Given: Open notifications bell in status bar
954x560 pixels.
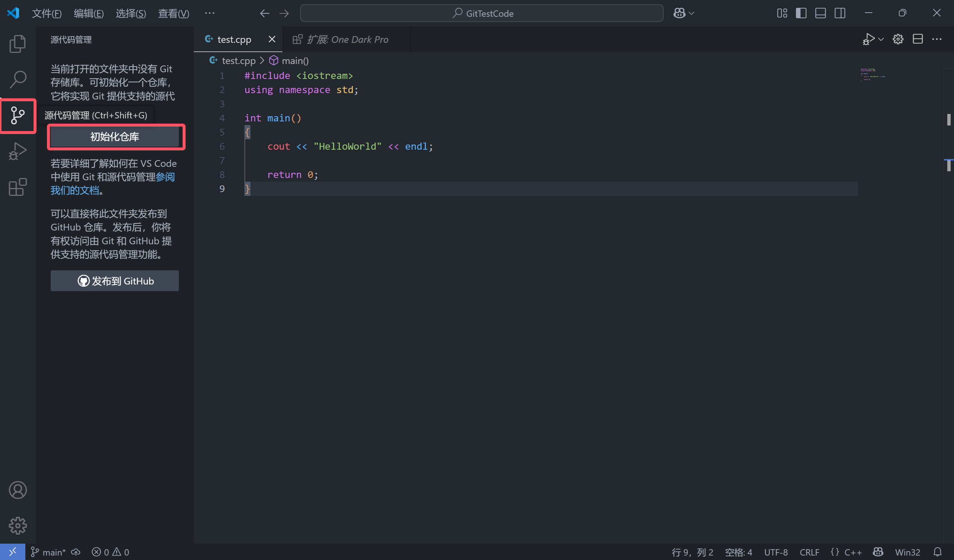Looking at the screenshot, I should (x=937, y=552).
